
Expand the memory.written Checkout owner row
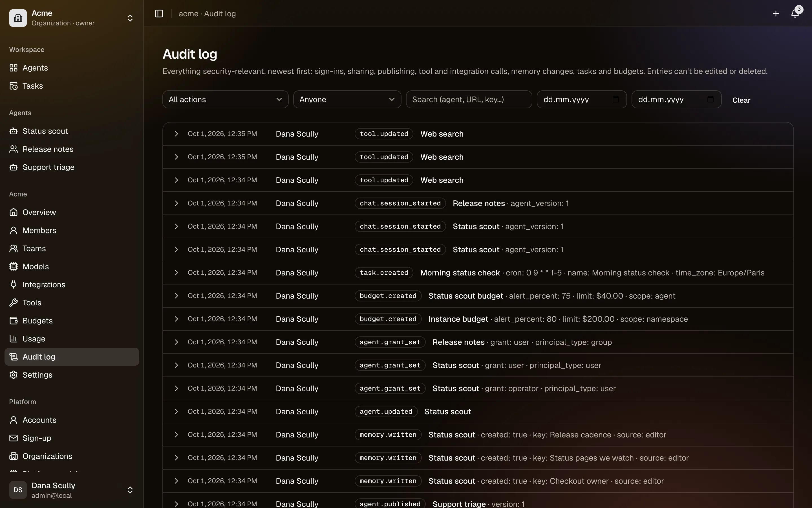(176, 481)
